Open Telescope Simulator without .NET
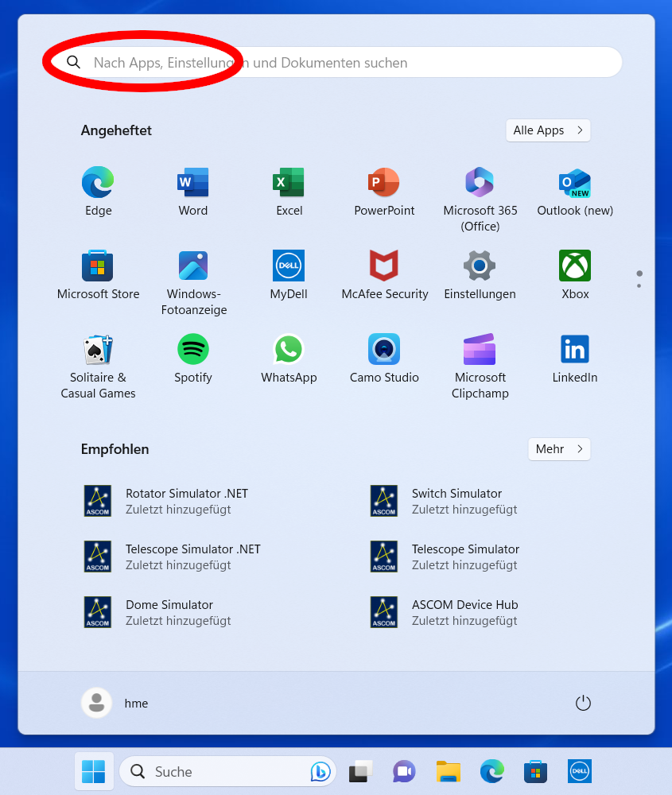 pos(445,556)
